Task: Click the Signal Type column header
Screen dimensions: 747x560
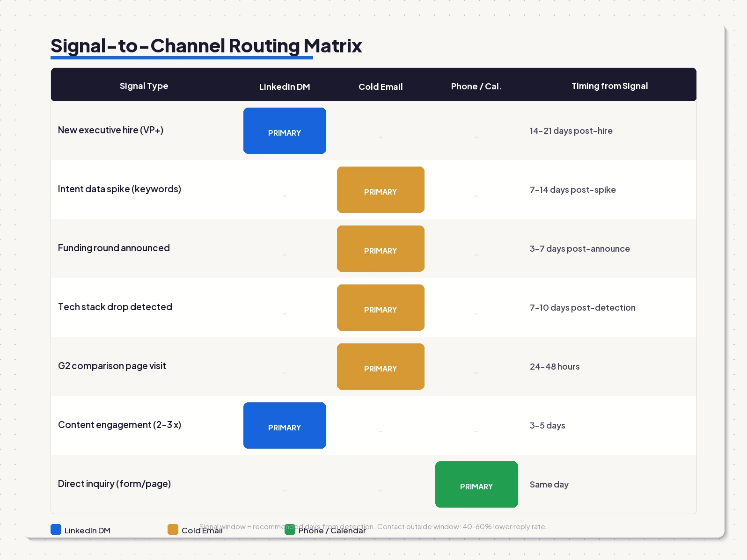Action: (144, 86)
